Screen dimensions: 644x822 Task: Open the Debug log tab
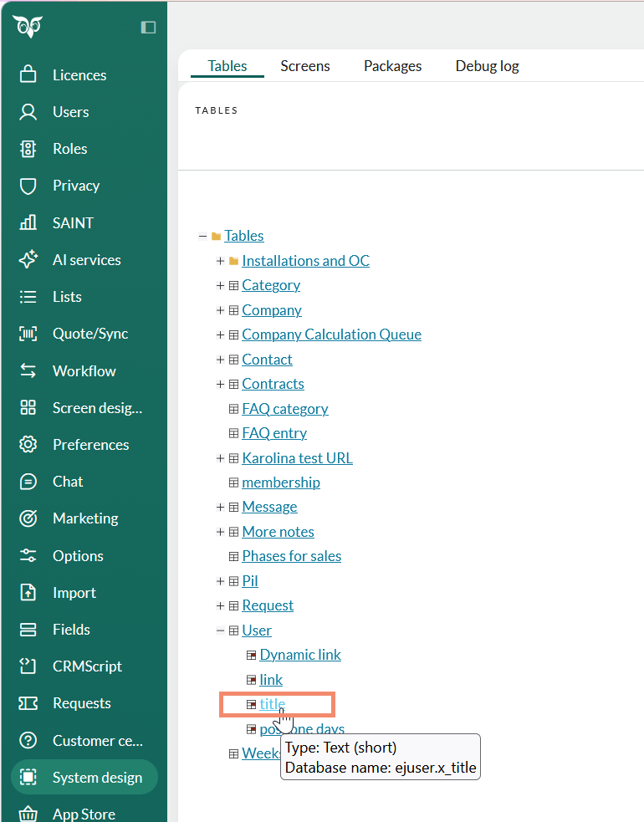click(x=487, y=66)
